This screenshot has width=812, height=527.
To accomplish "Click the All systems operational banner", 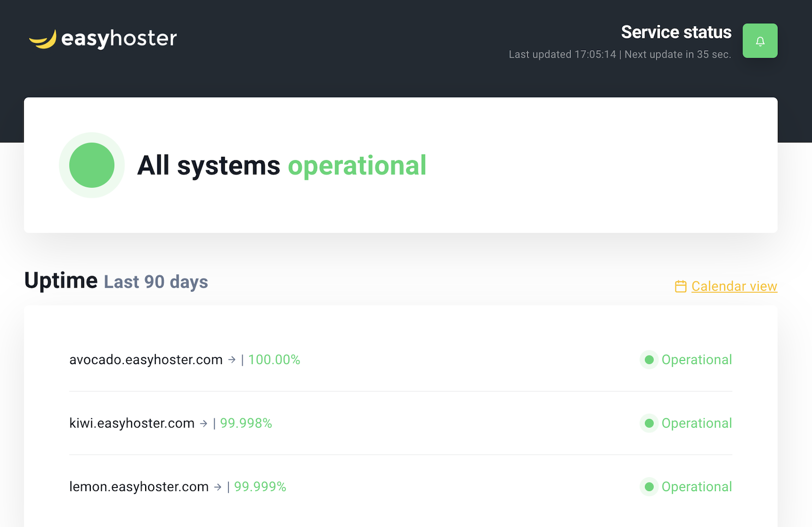I will coord(283,165).
